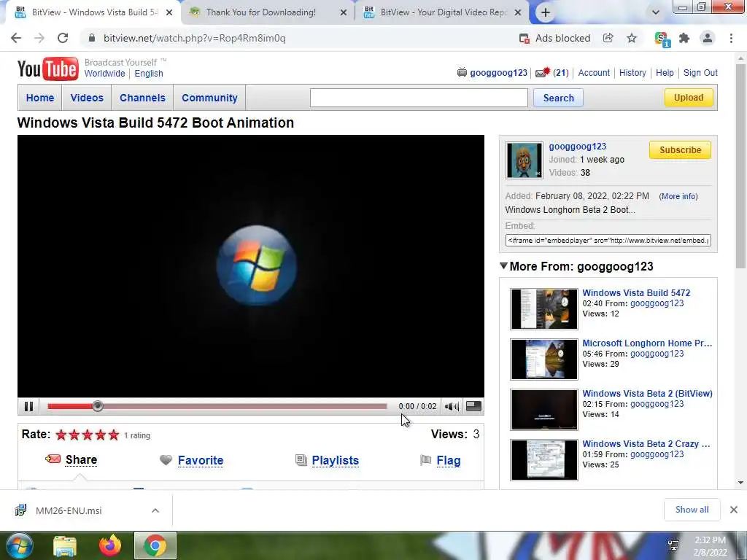Select the embed code field
The image size is (747, 560).
[608, 240]
